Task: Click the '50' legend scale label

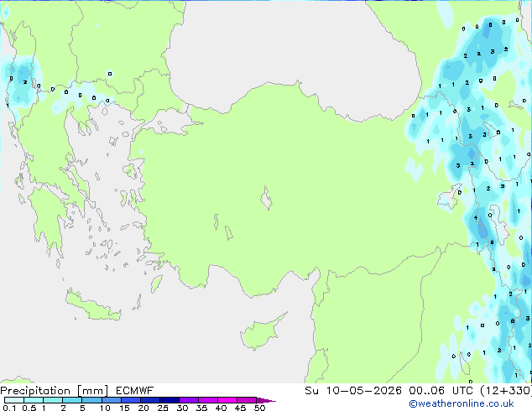Action: pyautogui.click(x=259, y=408)
